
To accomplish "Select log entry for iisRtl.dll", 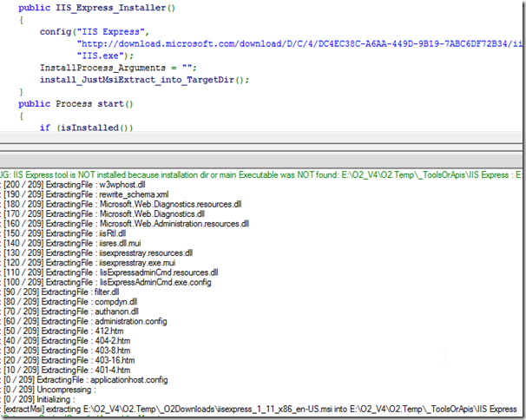I will click(64, 233).
